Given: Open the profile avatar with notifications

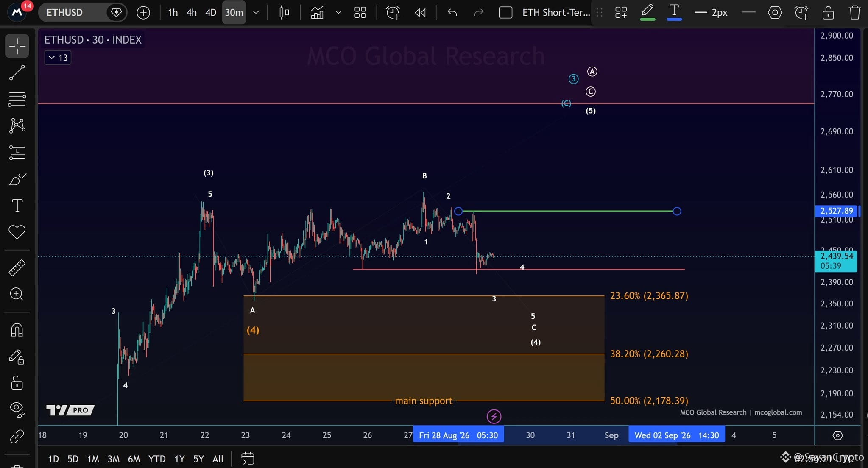Looking at the screenshot, I should (18, 12).
